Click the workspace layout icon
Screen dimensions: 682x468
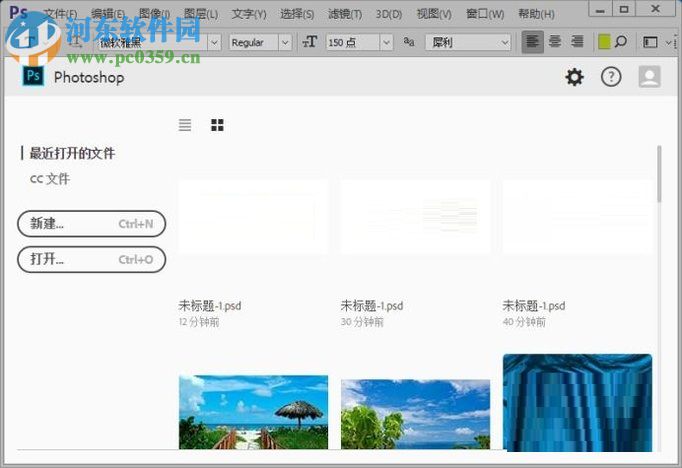pyautogui.click(x=650, y=42)
